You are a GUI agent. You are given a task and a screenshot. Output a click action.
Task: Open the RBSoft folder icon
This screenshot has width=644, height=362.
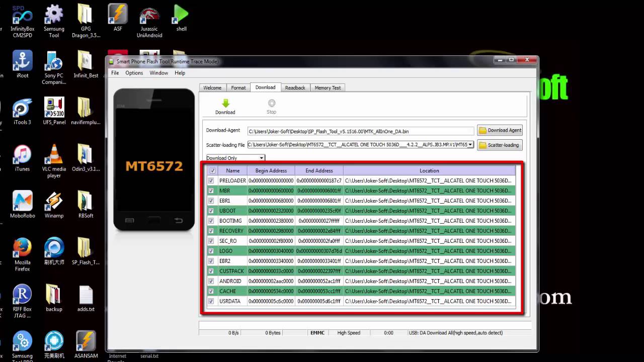(86, 205)
